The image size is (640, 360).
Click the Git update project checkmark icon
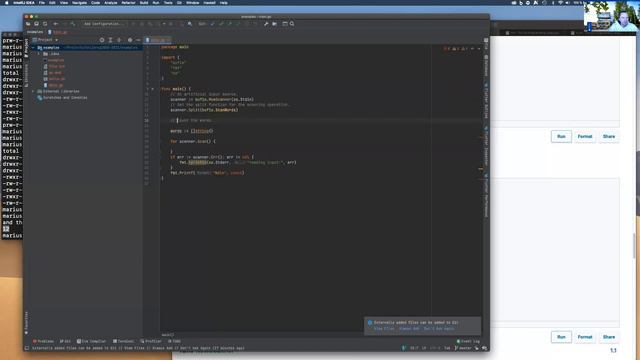(x=212, y=24)
